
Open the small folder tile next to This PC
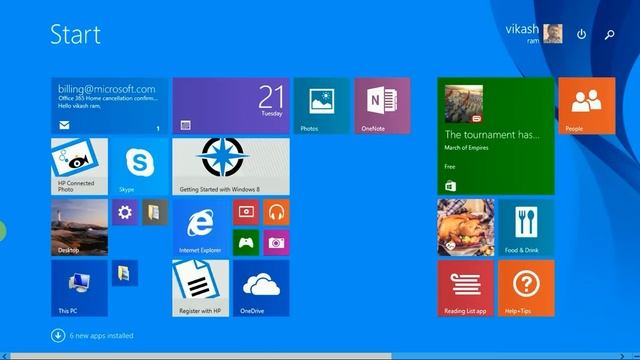(125, 273)
